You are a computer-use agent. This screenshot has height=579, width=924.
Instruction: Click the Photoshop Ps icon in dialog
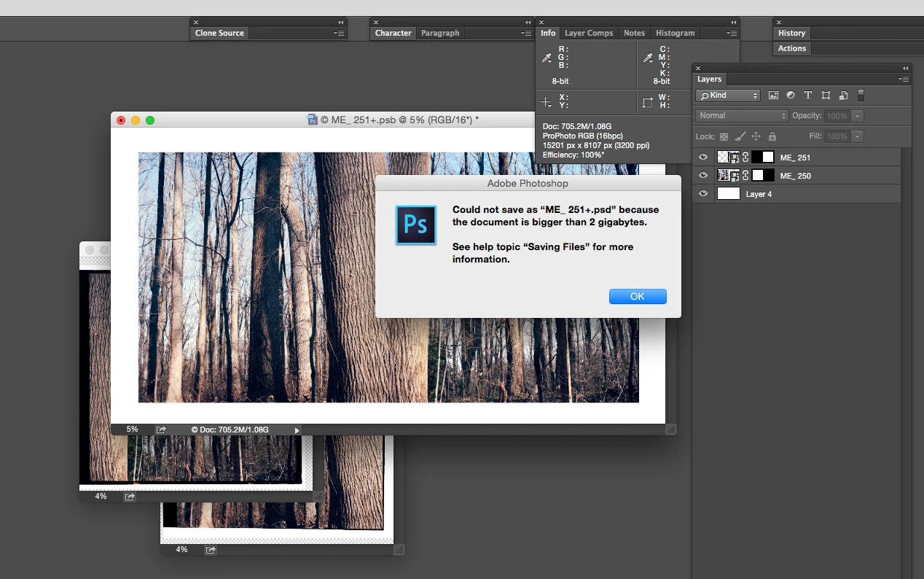tap(415, 225)
